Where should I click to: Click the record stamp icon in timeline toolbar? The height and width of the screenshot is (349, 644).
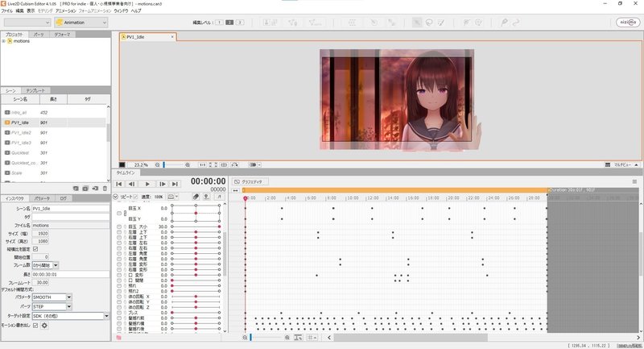click(207, 197)
